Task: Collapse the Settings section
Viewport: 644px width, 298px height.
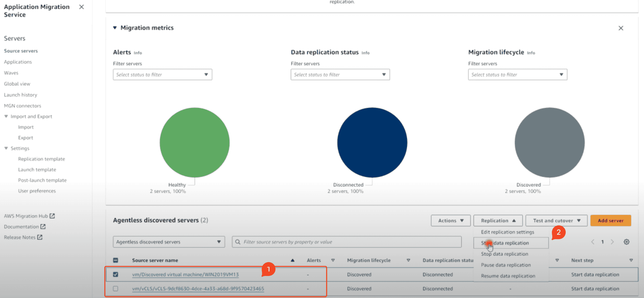Action: click(x=6, y=148)
